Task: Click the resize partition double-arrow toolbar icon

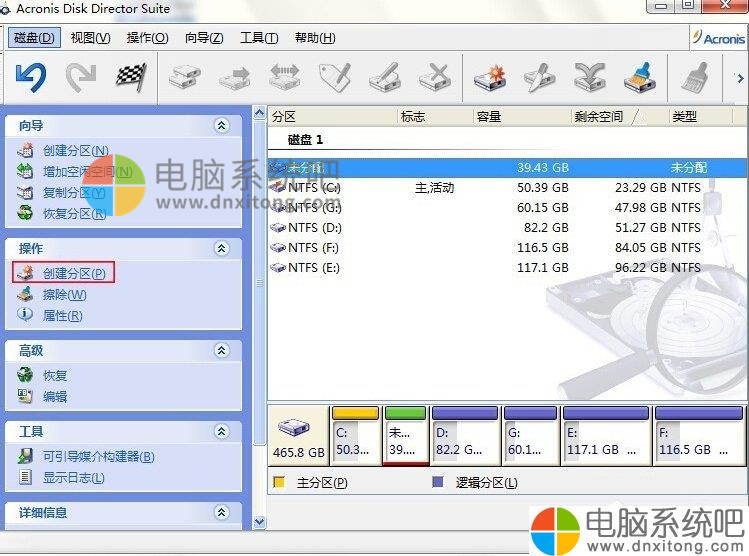Action: coord(285,77)
